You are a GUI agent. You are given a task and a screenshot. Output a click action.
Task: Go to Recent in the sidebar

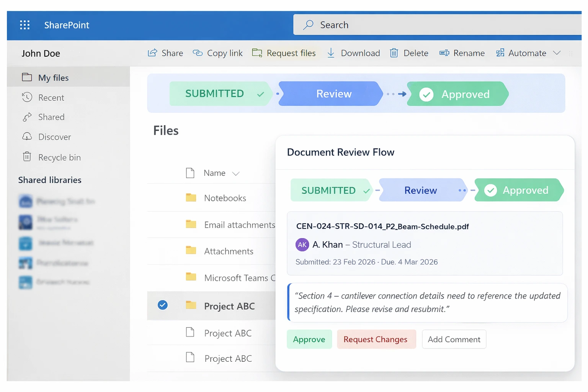(x=51, y=98)
